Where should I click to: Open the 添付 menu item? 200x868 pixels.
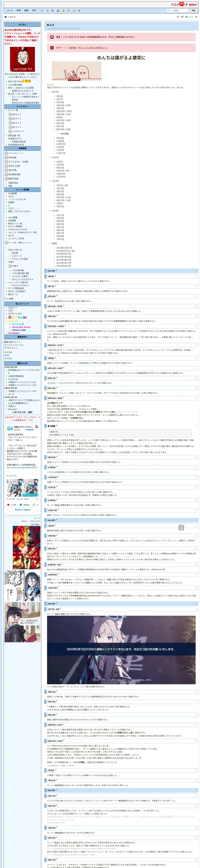[x=34, y=10]
